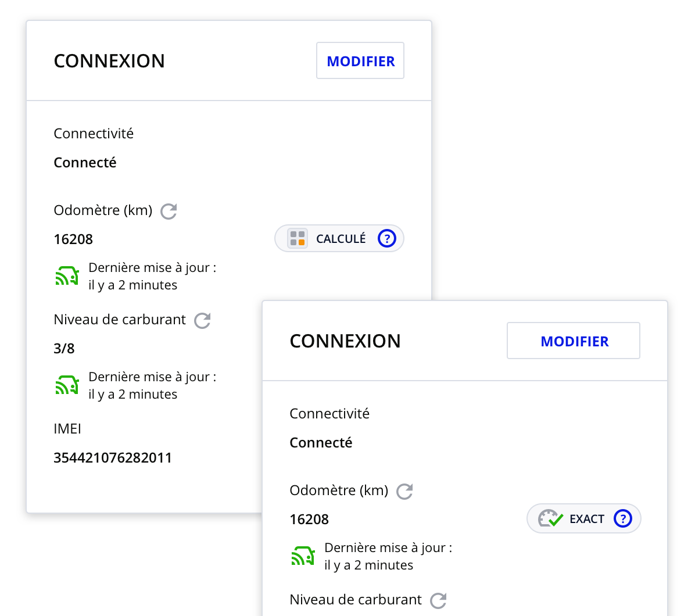Image resolution: width=695 pixels, height=616 pixels.
Task: Click the CONNEXION title of front card
Action: (345, 341)
